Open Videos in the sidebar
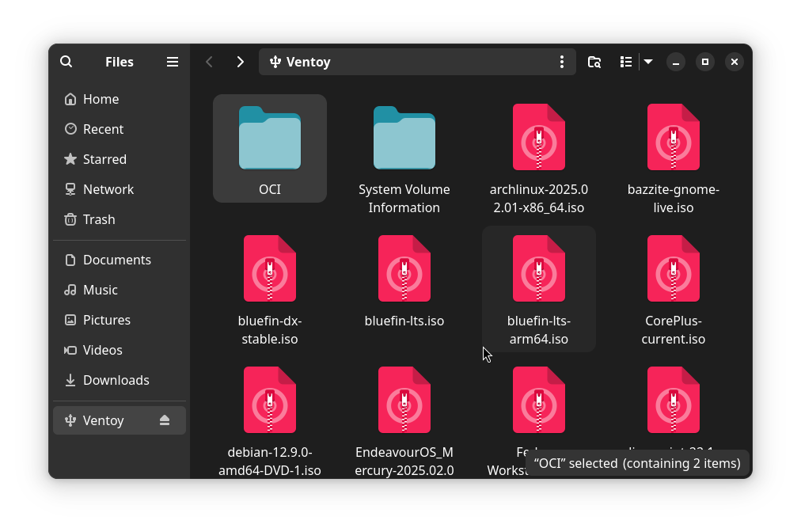 point(120,351)
